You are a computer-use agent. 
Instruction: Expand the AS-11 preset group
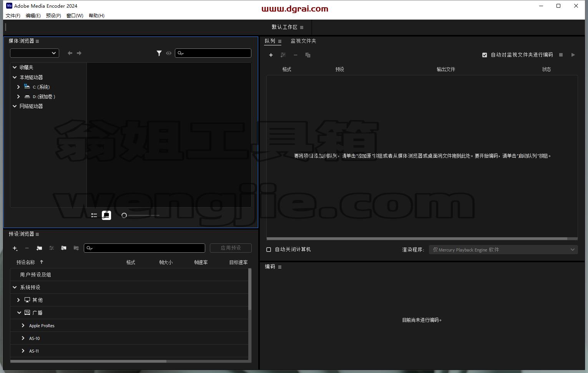tap(23, 351)
